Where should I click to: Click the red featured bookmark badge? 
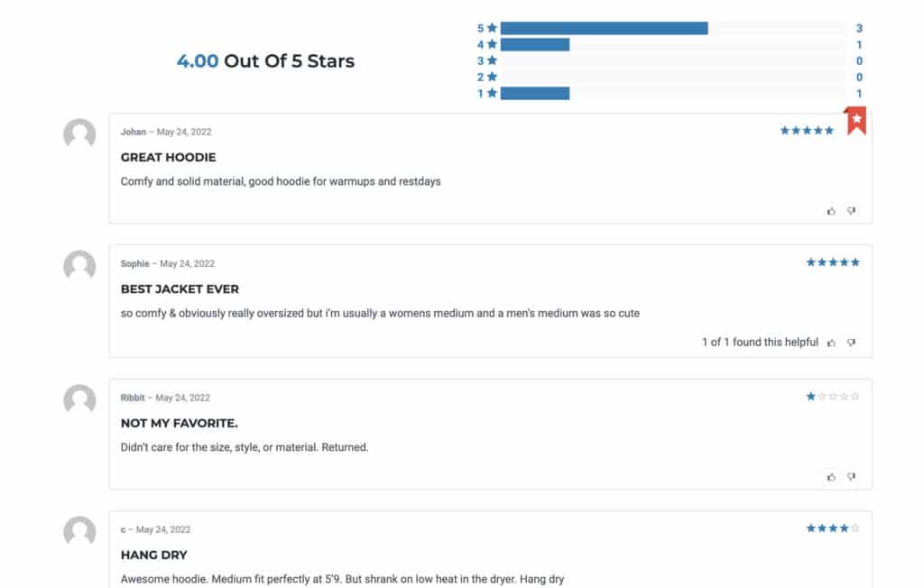coord(856,121)
